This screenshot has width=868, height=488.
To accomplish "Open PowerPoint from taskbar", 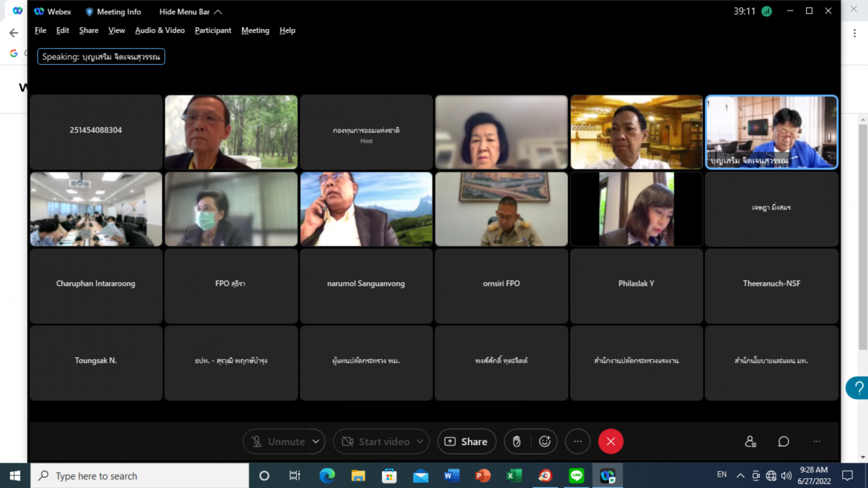I will pyautogui.click(x=483, y=476).
